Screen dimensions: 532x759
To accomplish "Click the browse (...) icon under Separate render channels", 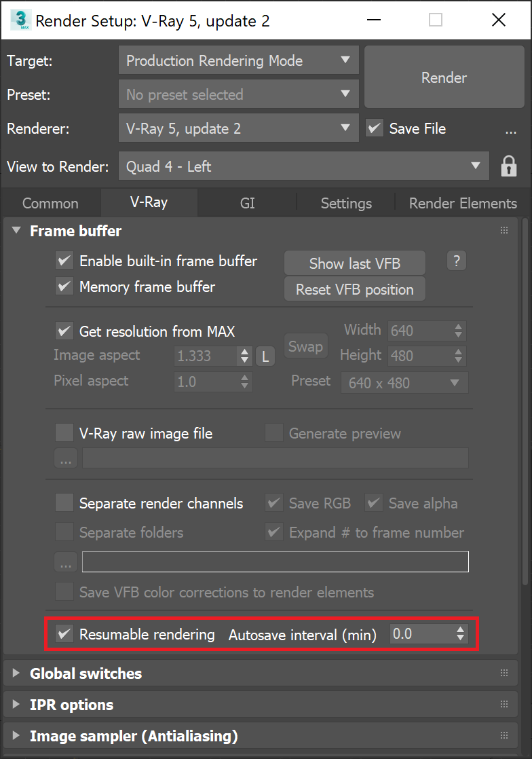I will [x=65, y=561].
